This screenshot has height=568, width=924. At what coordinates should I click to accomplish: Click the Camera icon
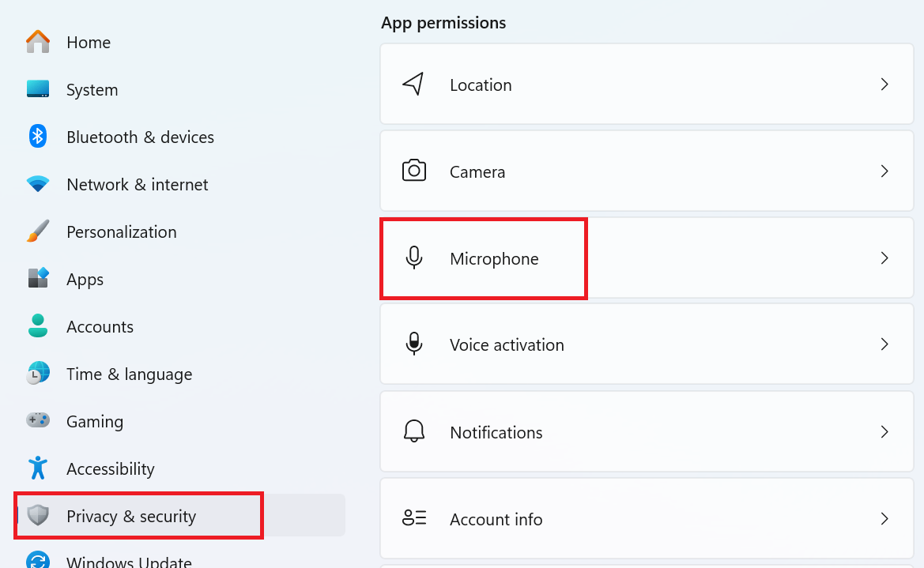click(413, 171)
